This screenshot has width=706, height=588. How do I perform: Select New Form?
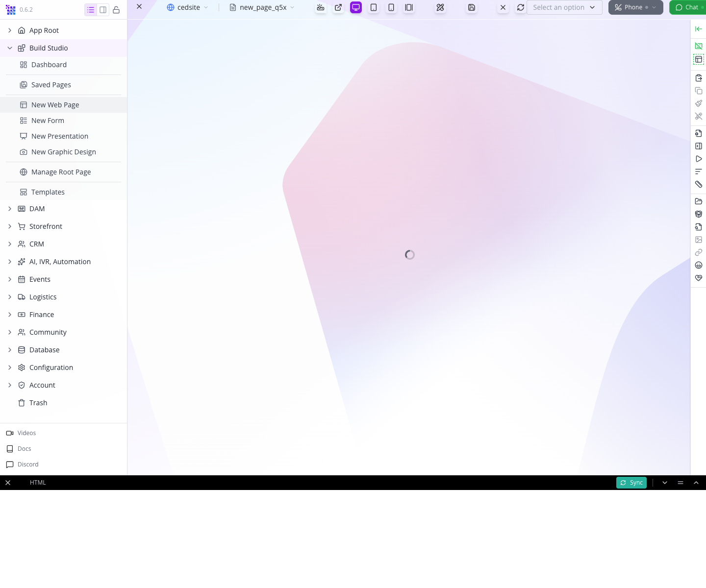click(x=63, y=121)
